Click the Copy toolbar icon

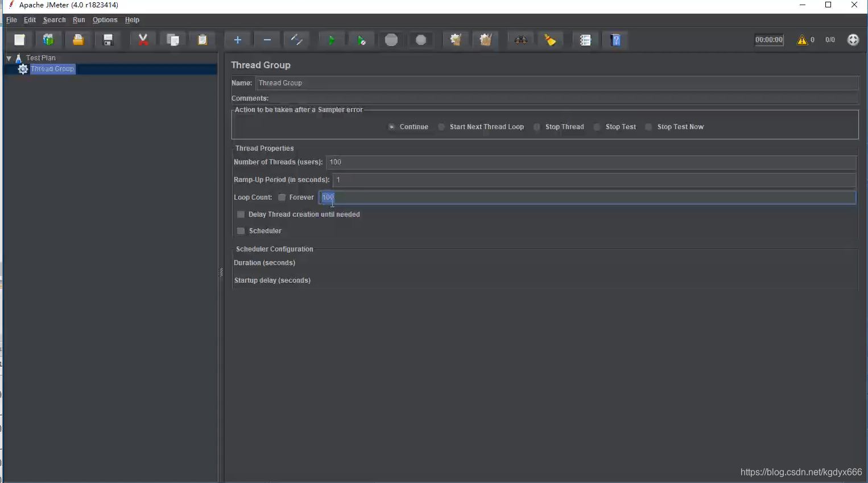click(x=173, y=40)
